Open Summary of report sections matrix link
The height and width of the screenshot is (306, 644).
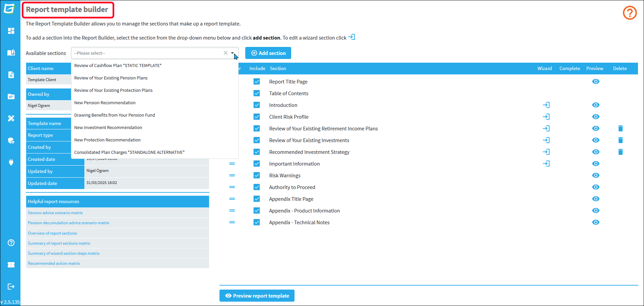[x=59, y=243]
